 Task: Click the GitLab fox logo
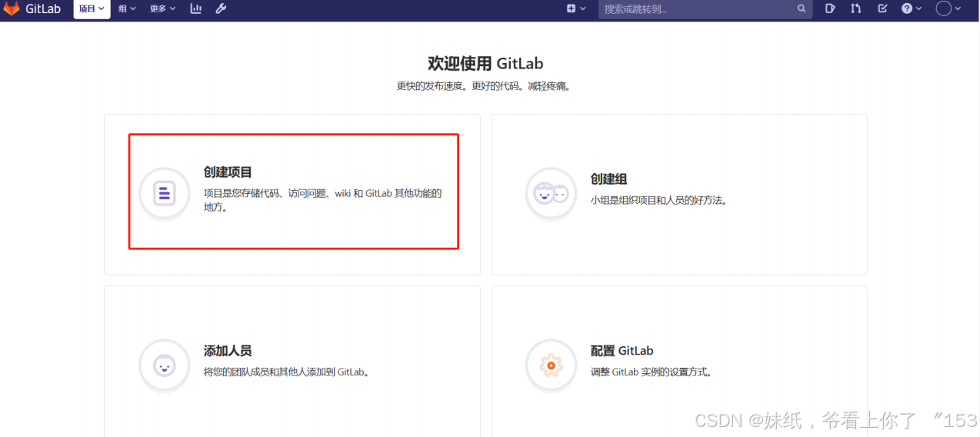[x=12, y=8]
